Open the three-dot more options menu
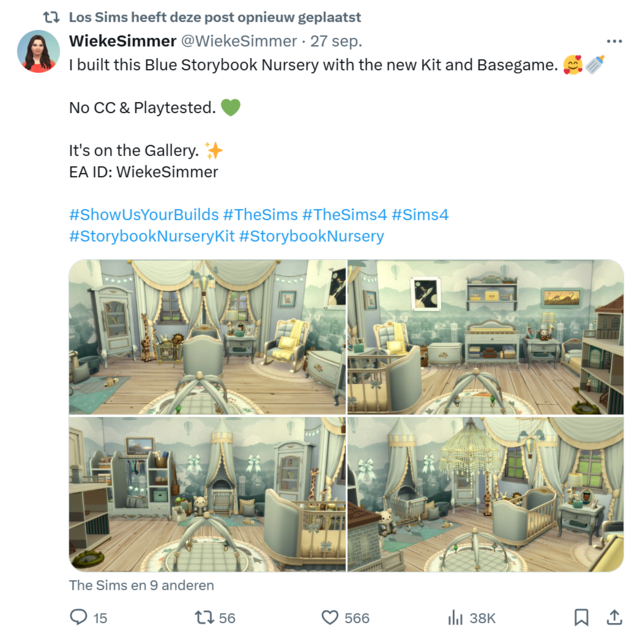The image size is (640, 639). [x=614, y=41]
